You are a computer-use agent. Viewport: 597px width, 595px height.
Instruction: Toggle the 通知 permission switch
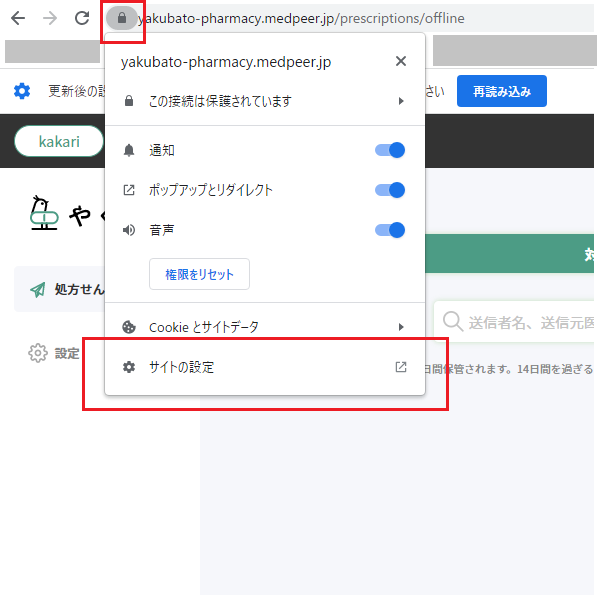[x=390, y=150]
